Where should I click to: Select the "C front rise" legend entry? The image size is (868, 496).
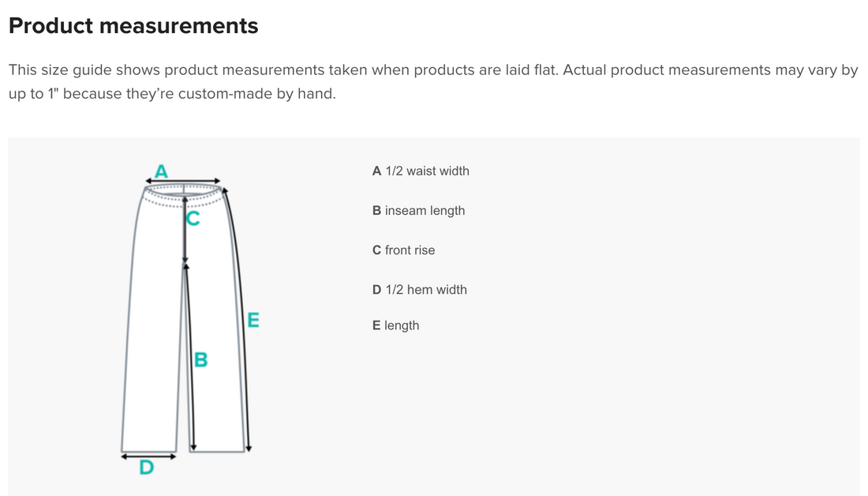[x=403, y=250]
